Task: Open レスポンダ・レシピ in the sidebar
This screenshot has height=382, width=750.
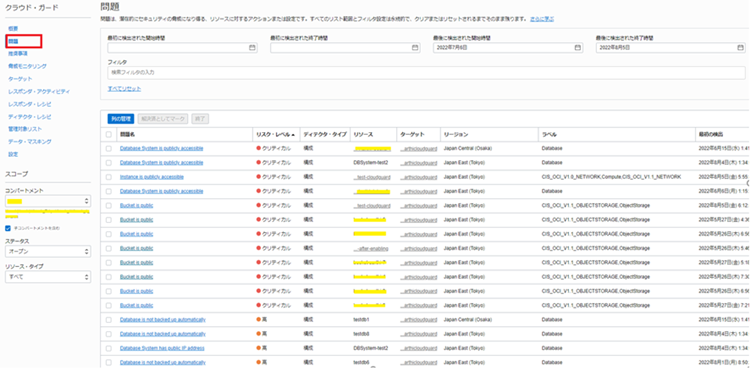Action: pos(30,104)
